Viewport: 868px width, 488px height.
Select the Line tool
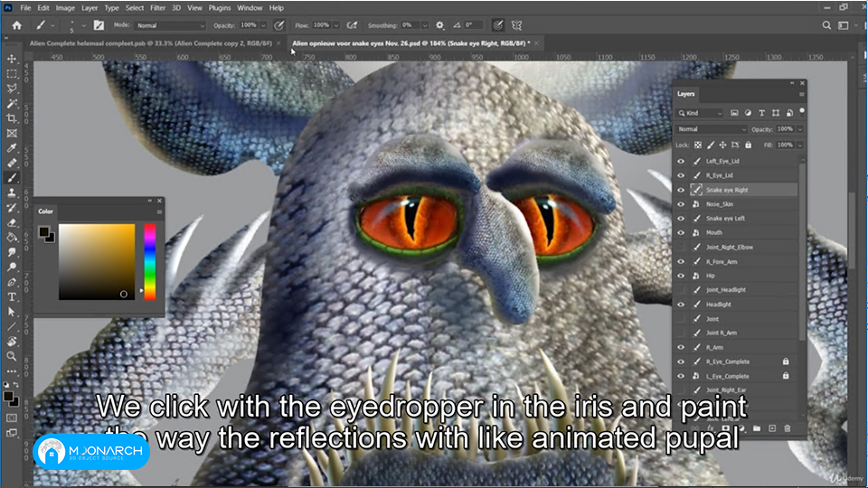click(x=12, y=327)
